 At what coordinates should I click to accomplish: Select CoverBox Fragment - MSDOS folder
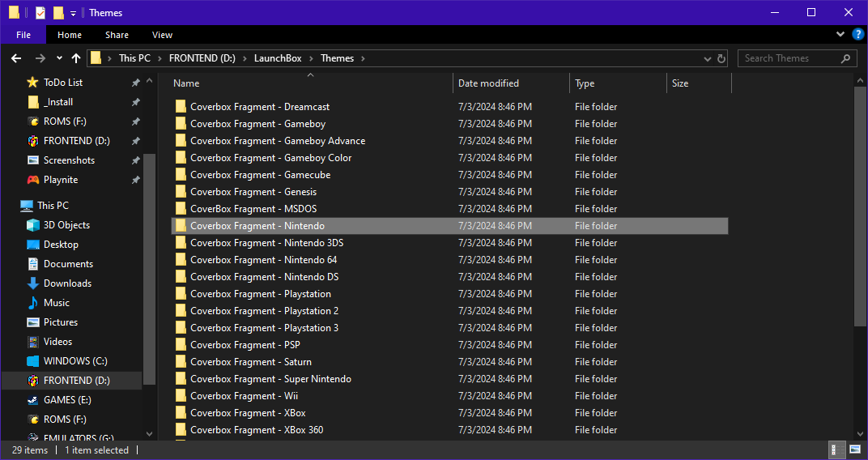click(x=450, y=209)
